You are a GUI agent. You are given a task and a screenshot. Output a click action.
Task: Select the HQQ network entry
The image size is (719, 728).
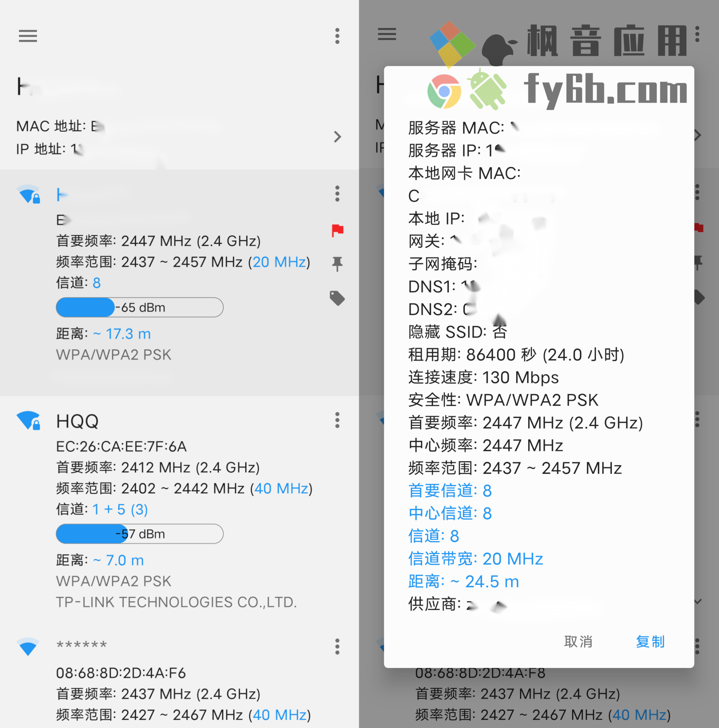(x=180, y=509)
